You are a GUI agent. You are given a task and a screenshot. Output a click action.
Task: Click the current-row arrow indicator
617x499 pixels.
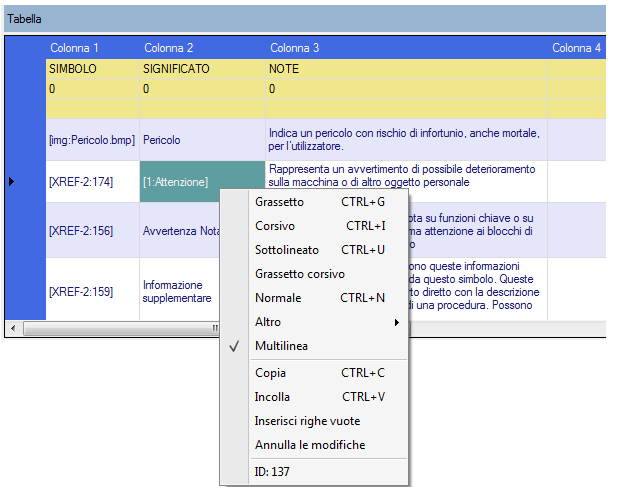coord(11,181)
